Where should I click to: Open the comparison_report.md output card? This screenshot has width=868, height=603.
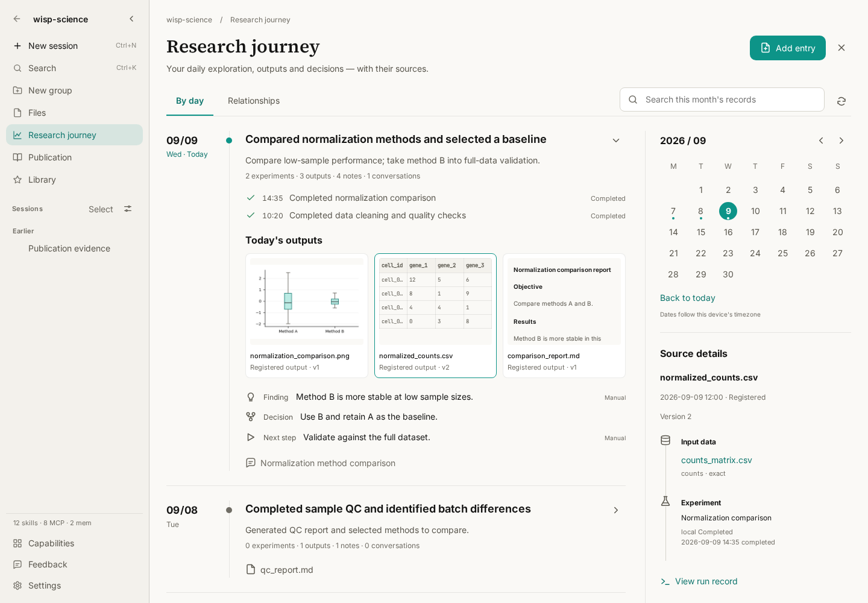(564, 315)
